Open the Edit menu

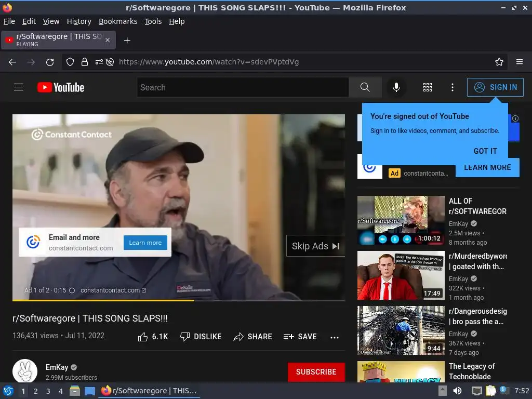pos(29,21)
